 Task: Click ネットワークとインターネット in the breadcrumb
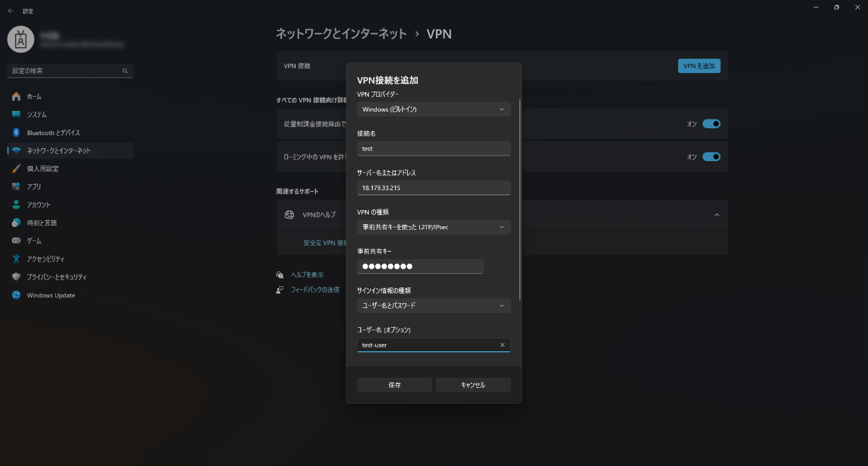point(341,33)
